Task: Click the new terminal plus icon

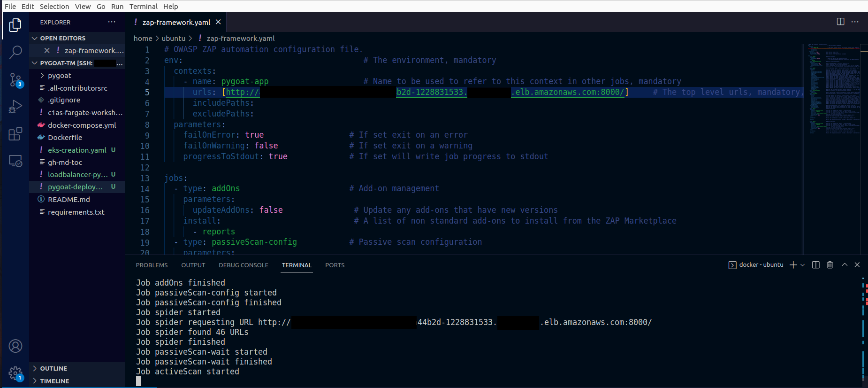Action: tap(793, 265)
